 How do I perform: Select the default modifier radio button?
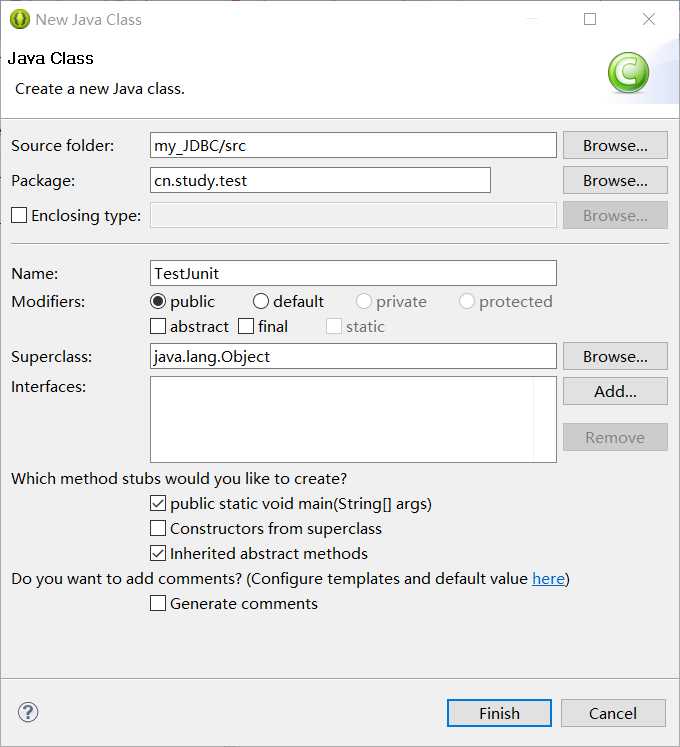point(261,301)
